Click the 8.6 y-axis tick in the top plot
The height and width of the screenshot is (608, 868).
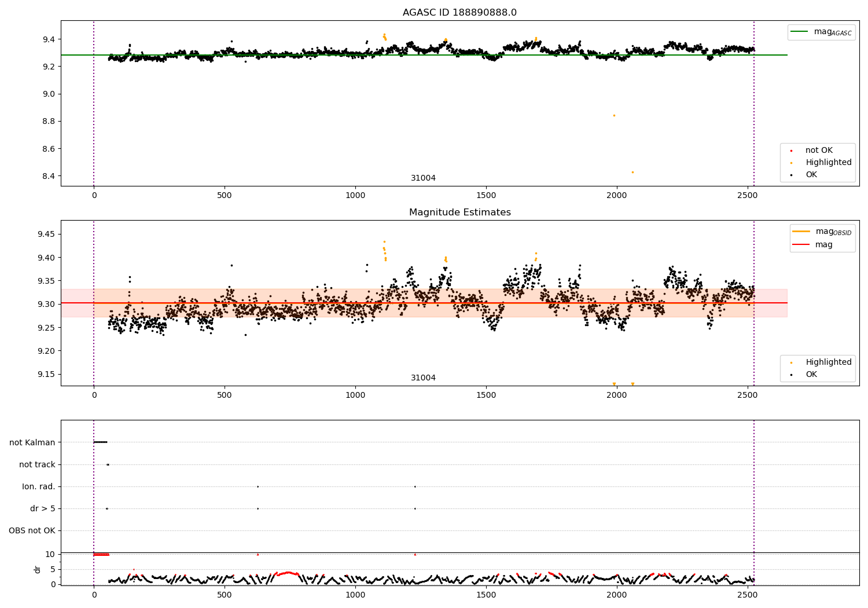49,149
